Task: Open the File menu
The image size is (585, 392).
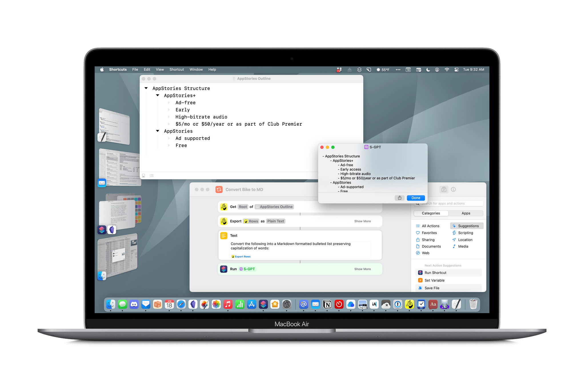Action: click(x=135, y=69)
